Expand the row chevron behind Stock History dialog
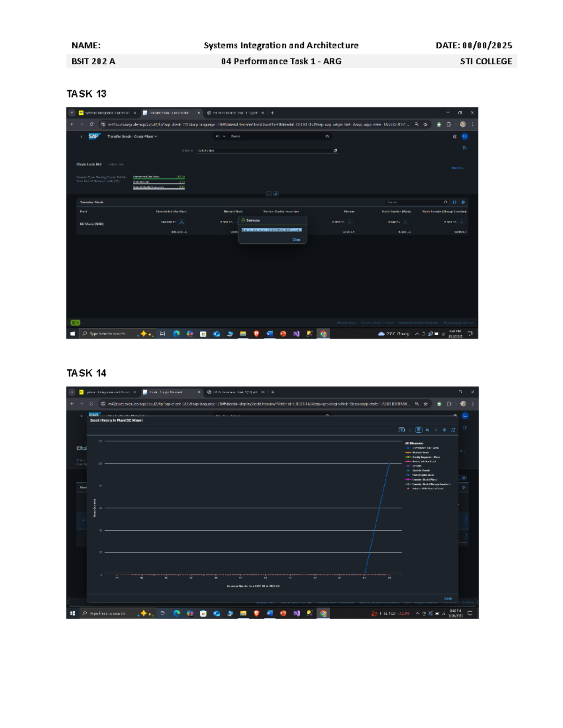The width and height of the screenshot is (563, 728). (84, 520)
